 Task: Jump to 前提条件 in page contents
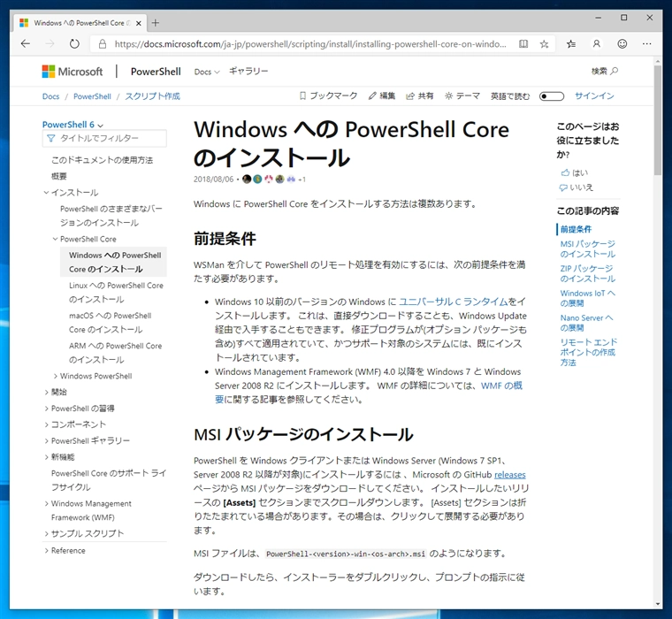pyautogui.click(x=576, y=229)
